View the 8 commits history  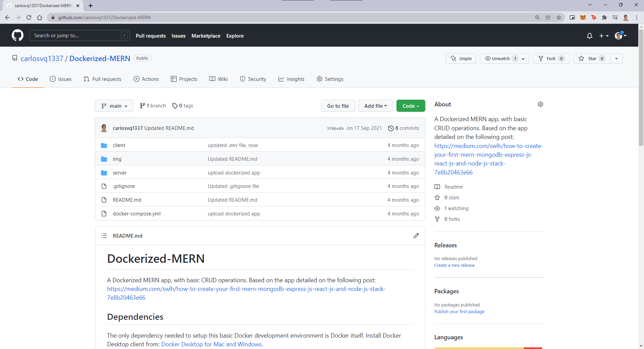(404, 128)
